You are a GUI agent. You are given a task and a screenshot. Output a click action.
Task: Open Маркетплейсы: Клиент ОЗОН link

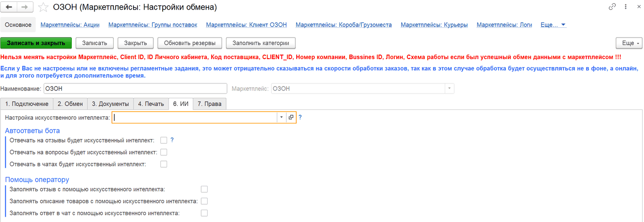(246, 25)
